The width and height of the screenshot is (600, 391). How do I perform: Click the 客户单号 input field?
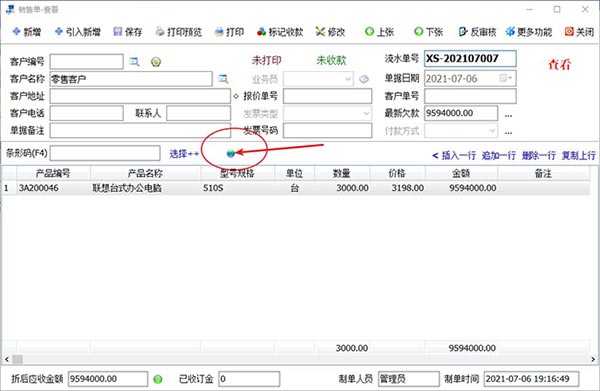470,96
